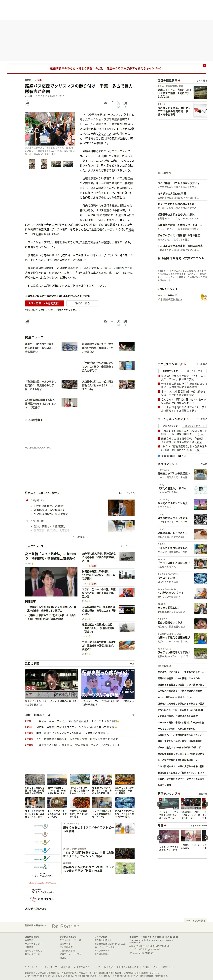The image size is (213, 980).
Task: Go to previous item in 動画ランキング carousel
Action: point(160,804)
